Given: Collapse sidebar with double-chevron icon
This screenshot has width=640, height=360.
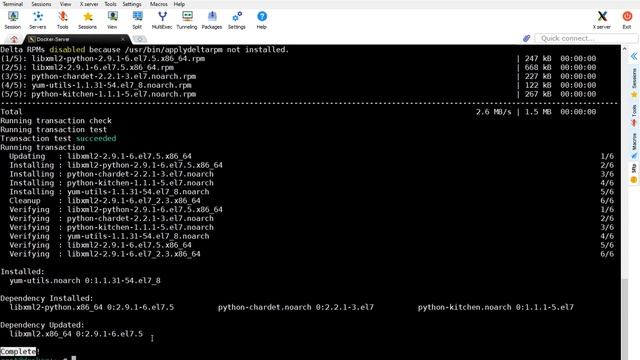Looking at the screenshot, I should (634, 56).
